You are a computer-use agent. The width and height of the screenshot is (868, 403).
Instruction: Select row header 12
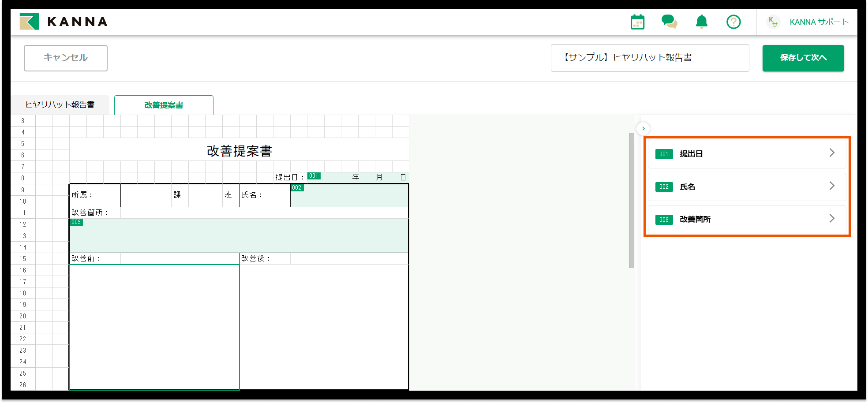coord(23,224)
